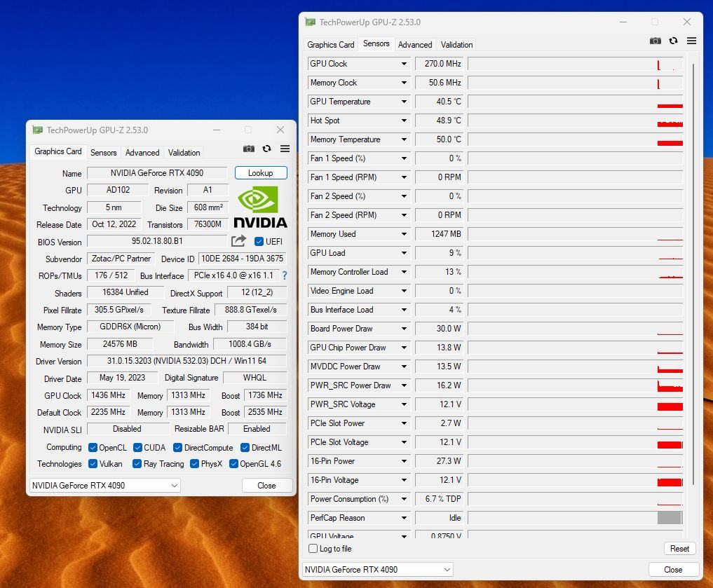
Task: Toggle the UEFI checkbox
Action: click(x=259, y=241)
